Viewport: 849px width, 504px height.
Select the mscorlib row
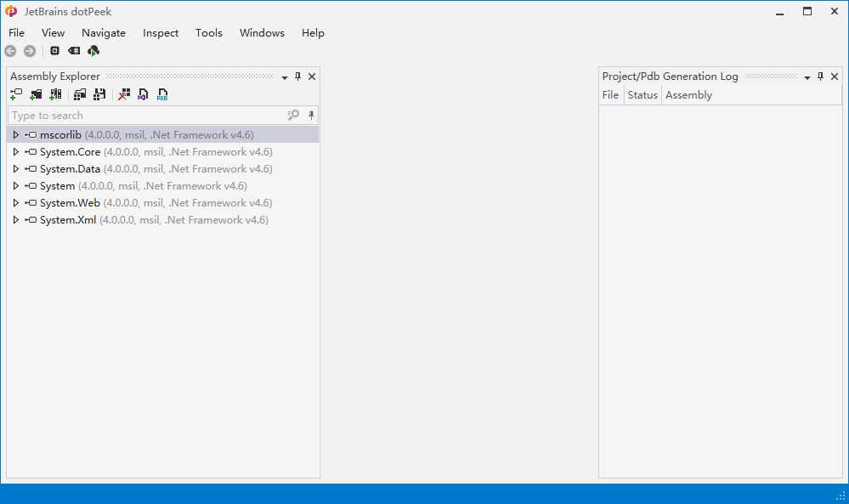tap(162, 135)
